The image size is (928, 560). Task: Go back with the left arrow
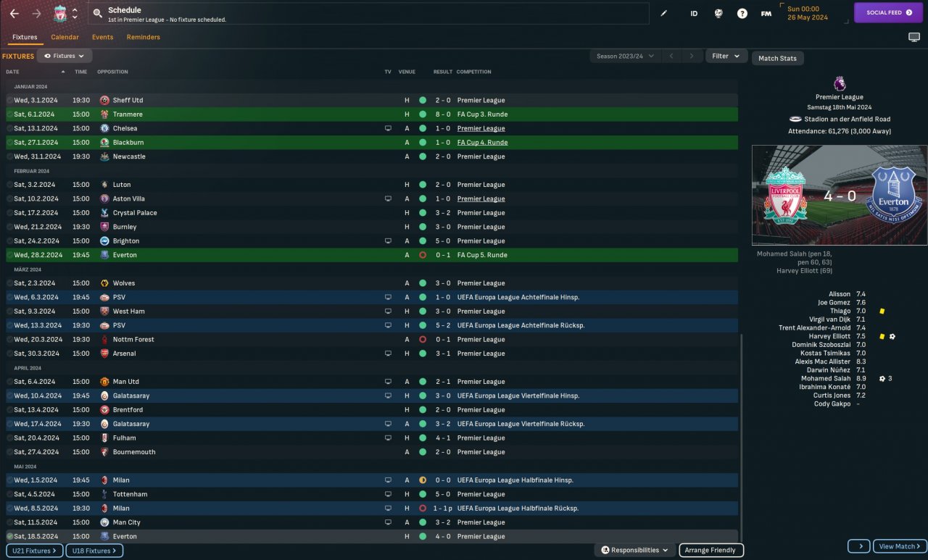point(14,13)
